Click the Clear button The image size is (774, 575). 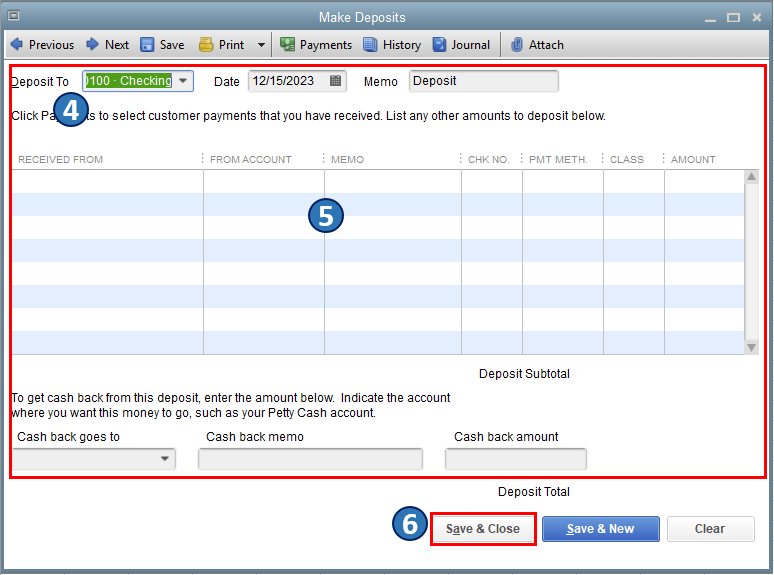(x=710, y=529)
